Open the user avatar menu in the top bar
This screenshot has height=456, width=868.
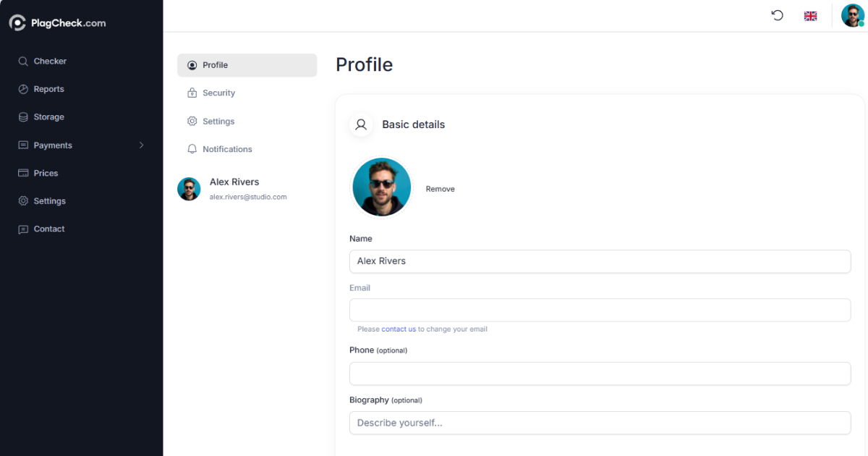[853, 15]
